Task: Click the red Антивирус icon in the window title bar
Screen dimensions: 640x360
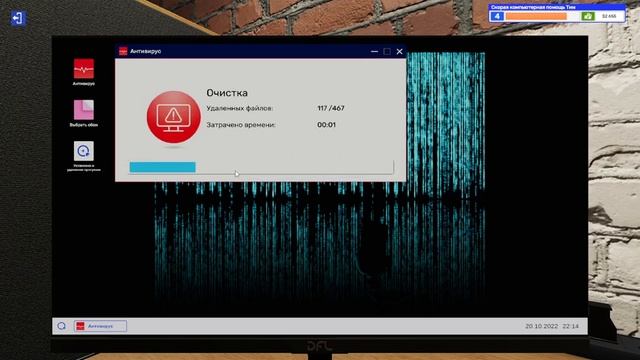Action: [123, 51]
